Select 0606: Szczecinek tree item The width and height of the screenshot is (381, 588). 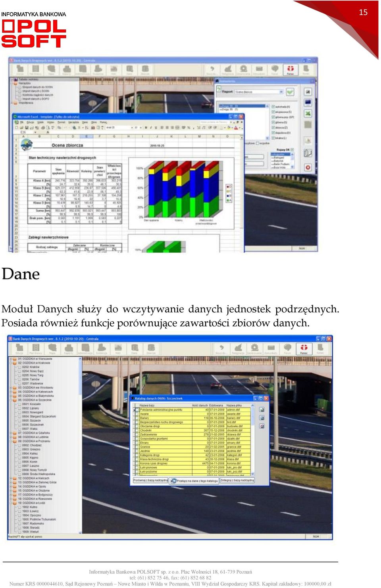pos(33,425)
